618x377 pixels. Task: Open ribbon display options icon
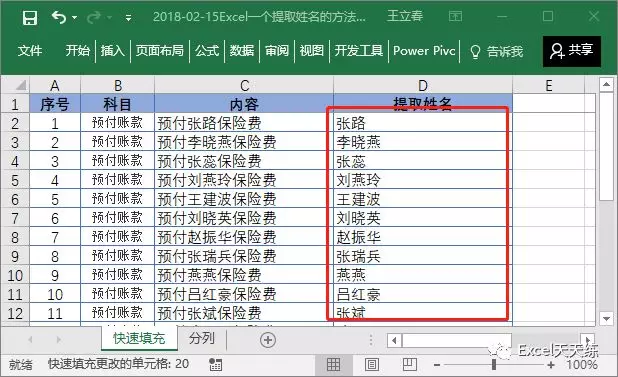(455, 17)
